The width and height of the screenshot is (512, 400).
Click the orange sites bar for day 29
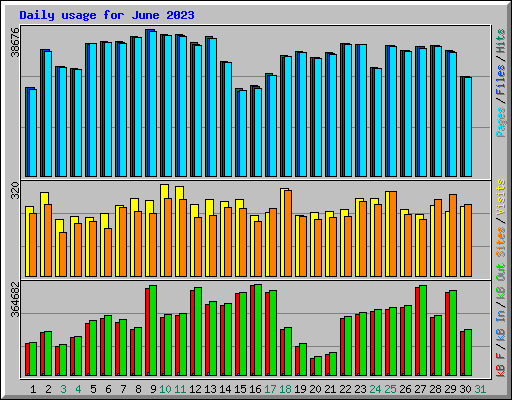click(x=453, y=235)
